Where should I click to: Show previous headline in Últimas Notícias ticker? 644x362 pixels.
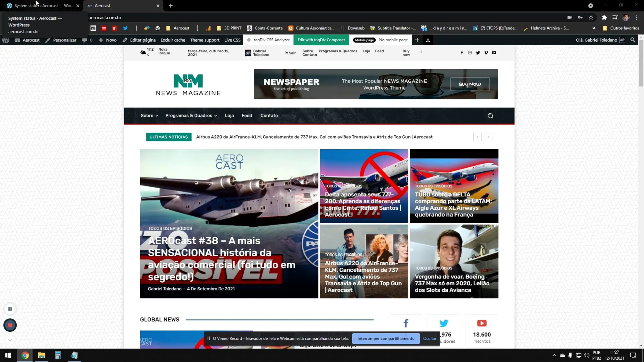click(x=477, y=137)
